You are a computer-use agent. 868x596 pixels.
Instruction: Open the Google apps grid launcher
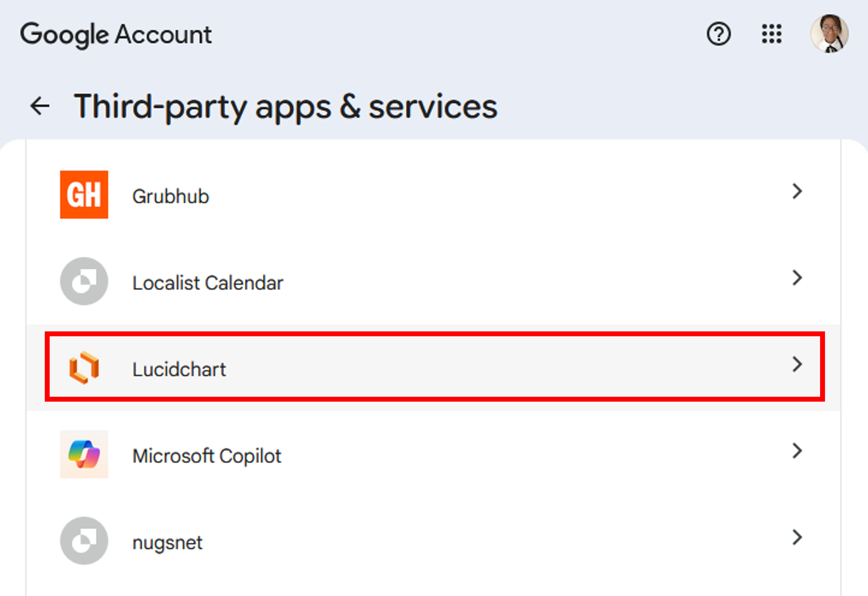[771, 34]
